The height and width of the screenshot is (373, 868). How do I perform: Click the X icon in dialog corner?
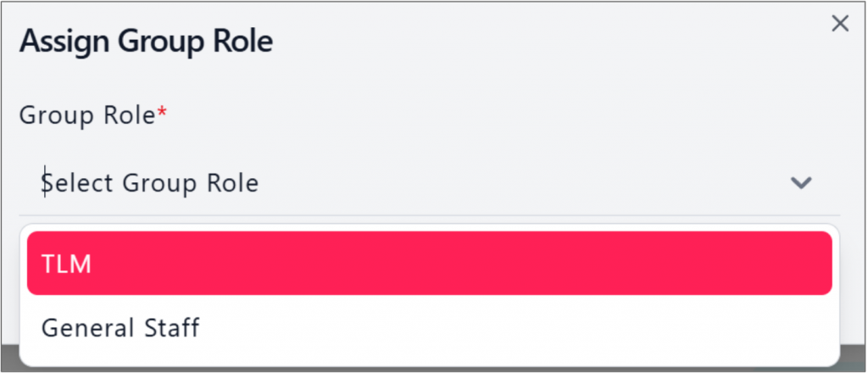click(x=840, y=24)
